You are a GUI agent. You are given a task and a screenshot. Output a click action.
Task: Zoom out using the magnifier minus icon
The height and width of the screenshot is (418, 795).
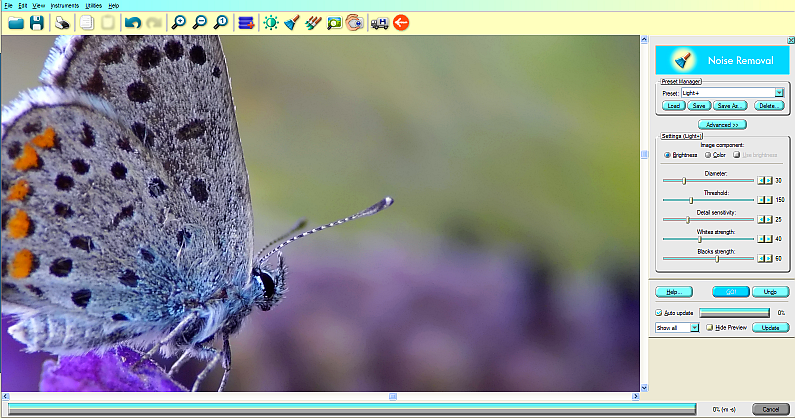(x=200, y=22)
